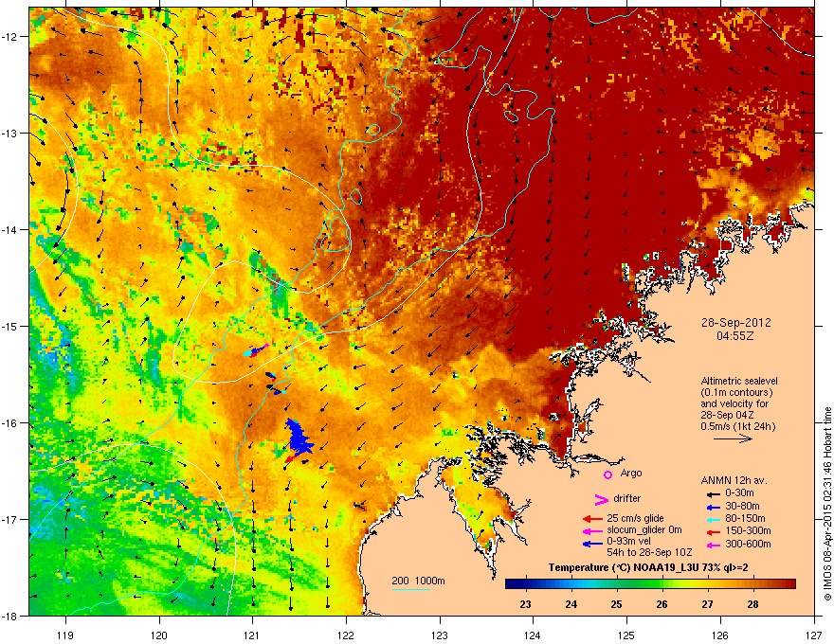The width and height of the screenshot is (834, 644).
Task: Click the '0-93m vel' label
Action: click(626, 541)
